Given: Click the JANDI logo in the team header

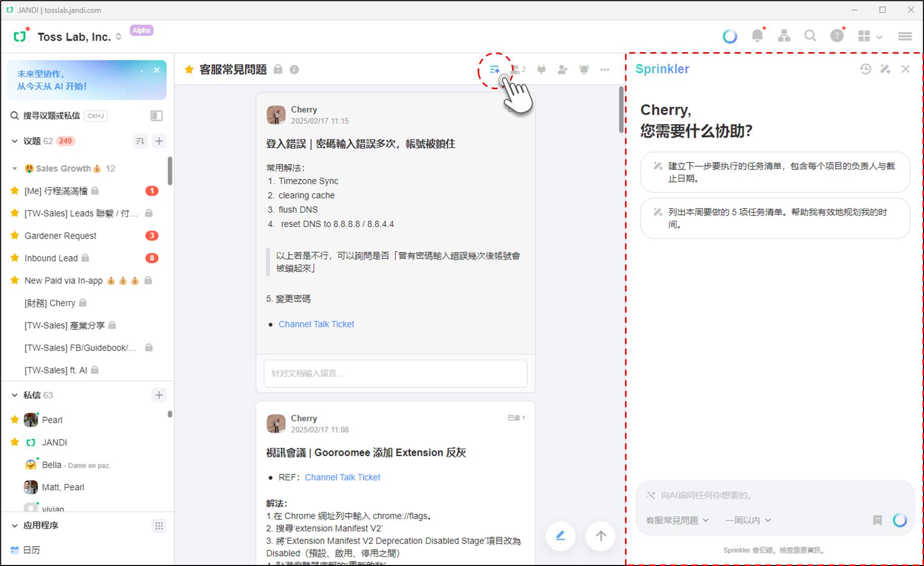Looking at the screenshot, I should point(20,37).
